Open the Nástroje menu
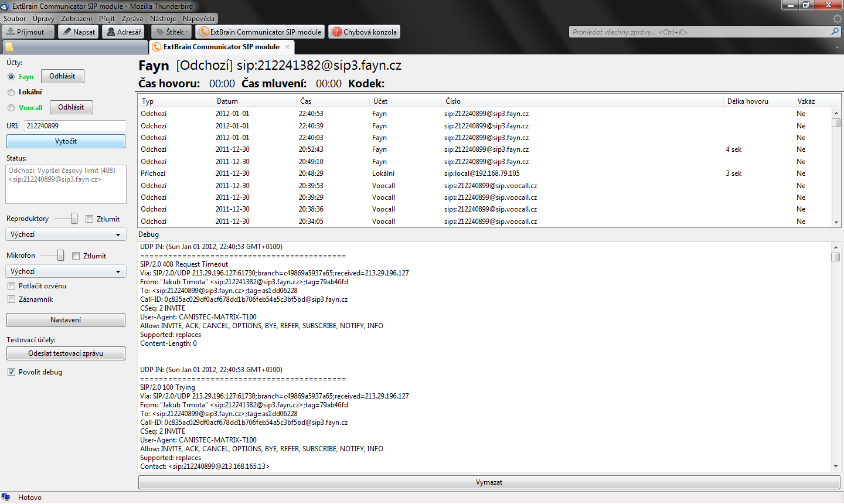 [x=163, y=19]
